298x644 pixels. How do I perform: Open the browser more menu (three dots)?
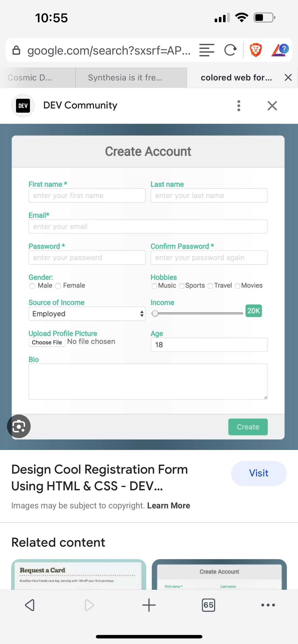tap(268, 605)
